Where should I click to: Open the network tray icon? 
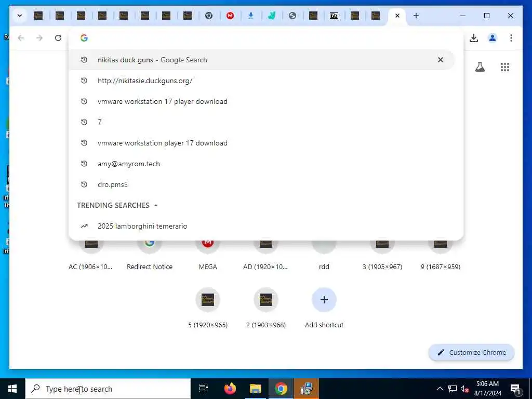click(453, 389)
